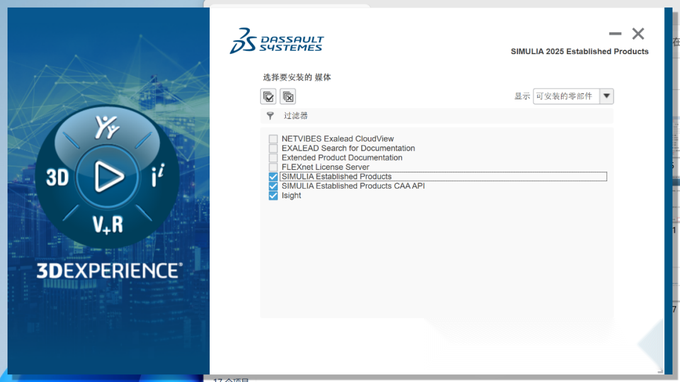Click the Dassault Systemes logo
680x382 pixels.
point(277,41)
